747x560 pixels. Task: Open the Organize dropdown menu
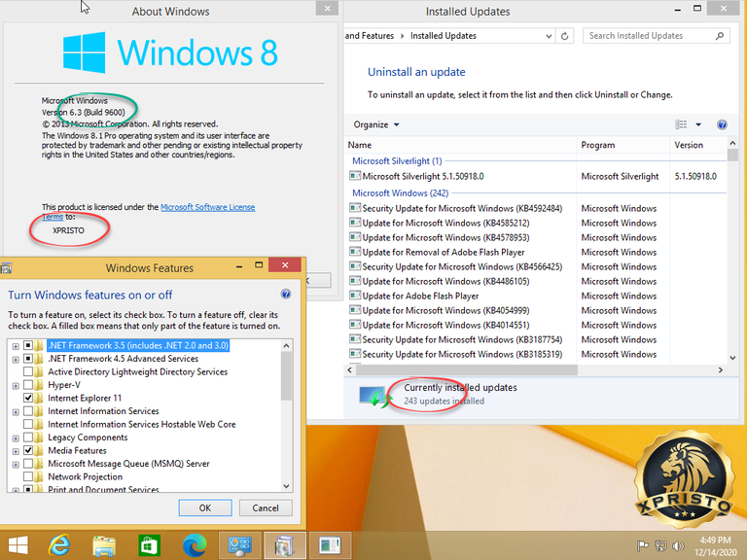[375, 124]
